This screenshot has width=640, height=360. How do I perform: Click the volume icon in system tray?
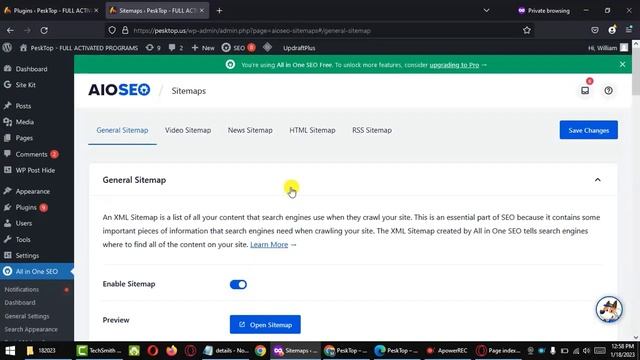[586, 351]
